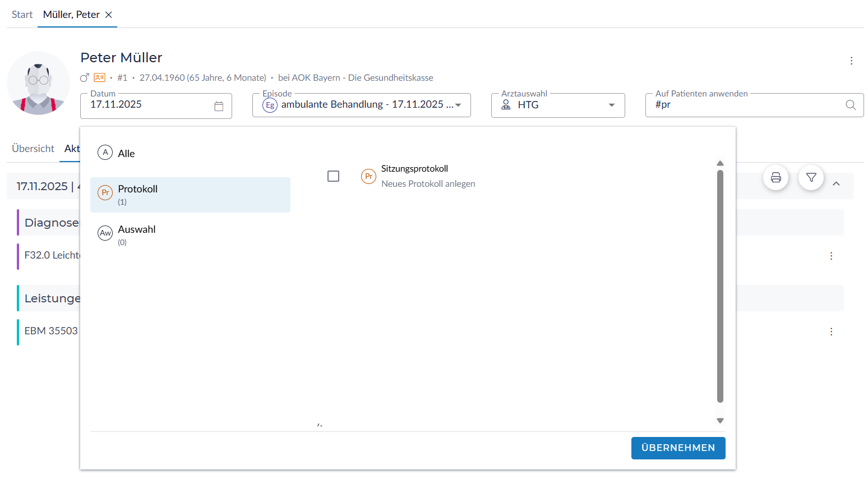
Task: Open three-dot menu for EBM 35503 row
Action: pos(831,332)
